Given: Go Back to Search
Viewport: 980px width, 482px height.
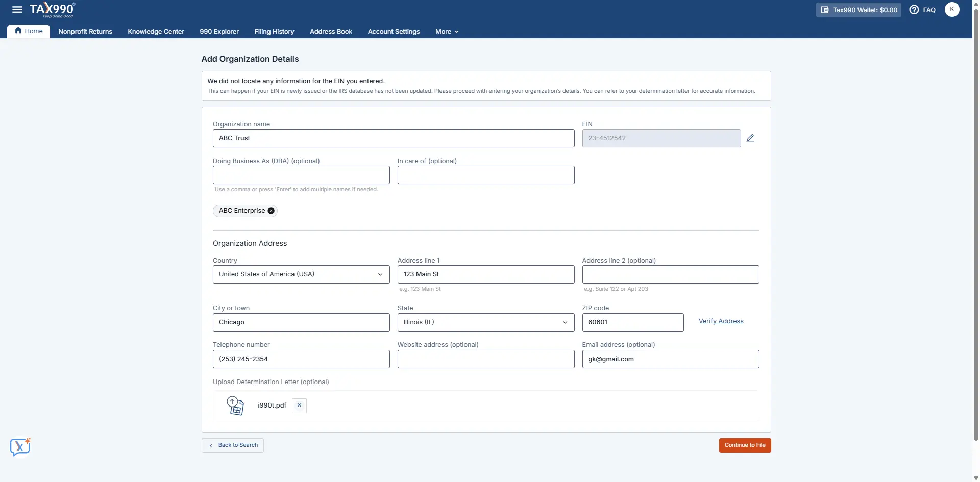Looking at the screenshot, I should click(x=232, y=445).
